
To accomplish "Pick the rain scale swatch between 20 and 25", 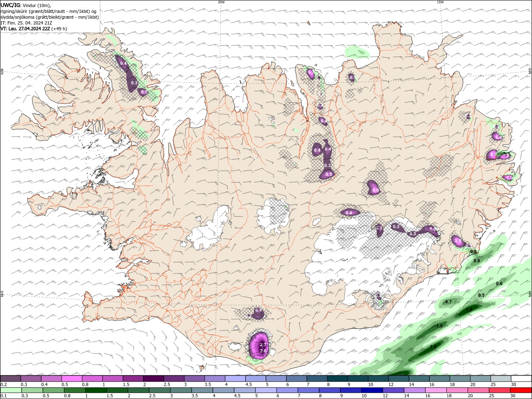I will click(478, 390).
